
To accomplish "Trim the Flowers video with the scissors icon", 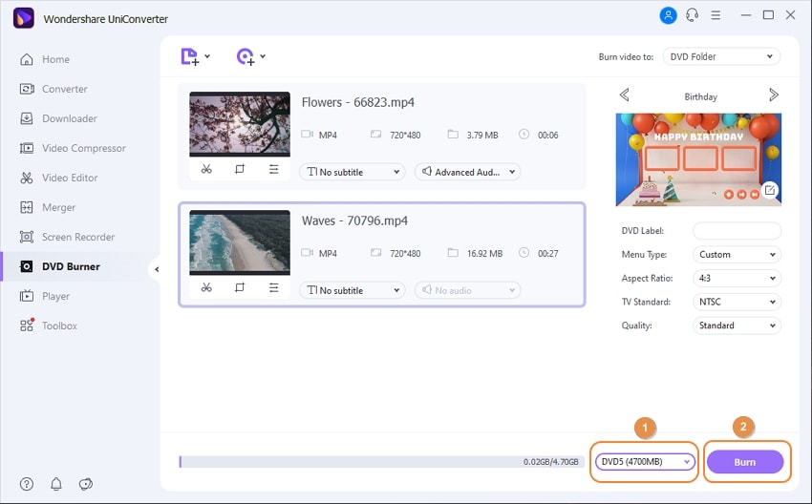I will pyautogui.click(x=206, y=169).
